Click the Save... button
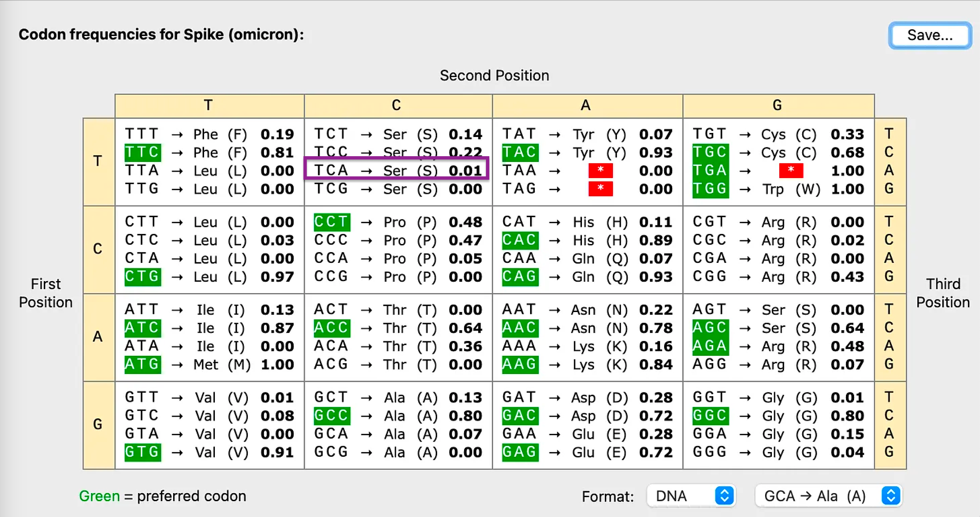Screen dimensions: 980x517 [x=929, y=35]
